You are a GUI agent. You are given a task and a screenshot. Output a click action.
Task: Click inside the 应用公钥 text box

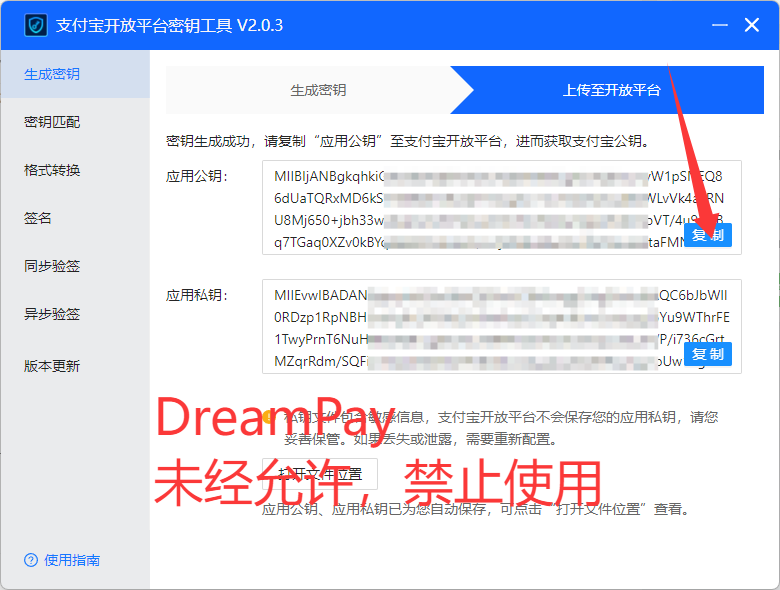(480, 207)
